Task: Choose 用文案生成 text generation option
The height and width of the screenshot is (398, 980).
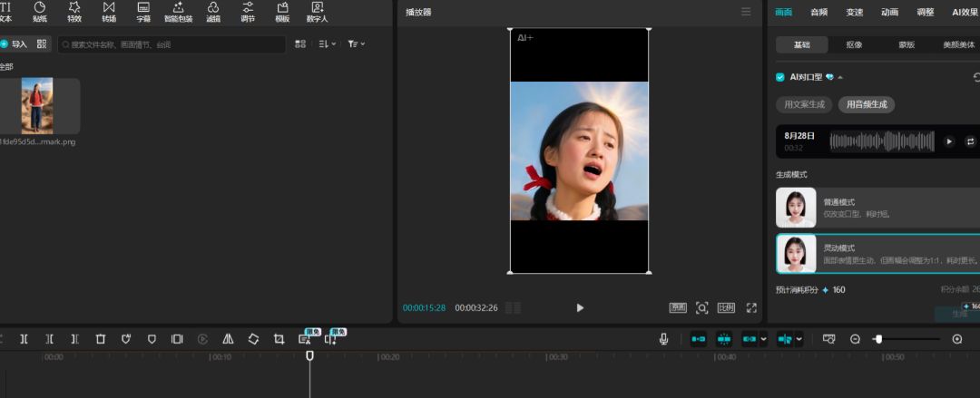Action: 804,104
